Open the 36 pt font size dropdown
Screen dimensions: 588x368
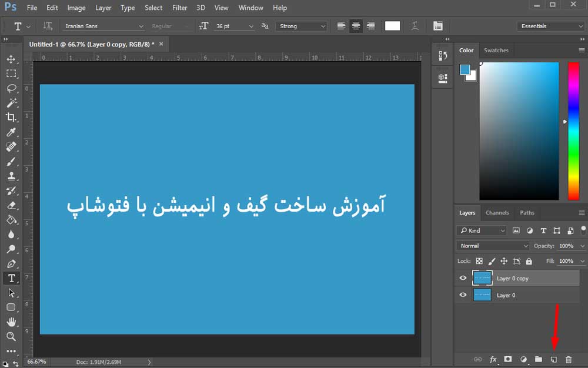click(235, 26)
